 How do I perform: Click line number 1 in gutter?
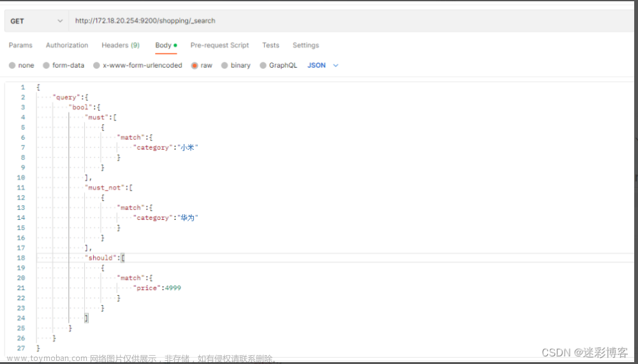point(23,87)
